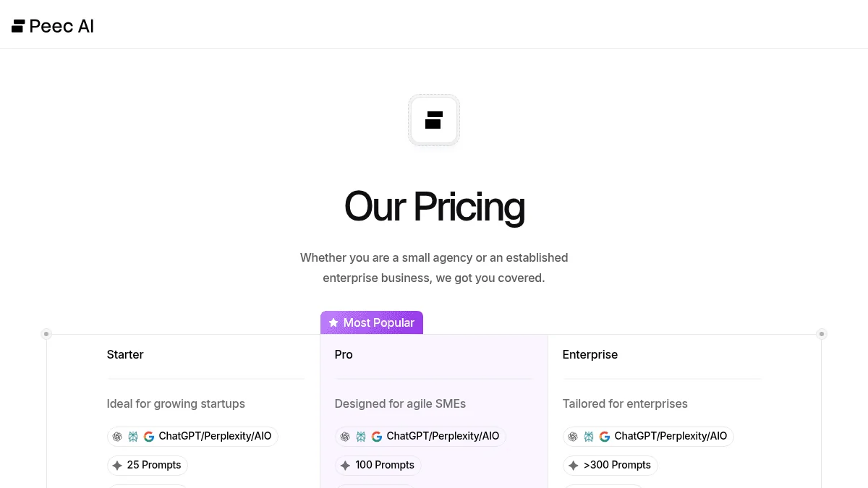
Task: Click the Peec AI logo icon in the header
Action: click(17, 25)
